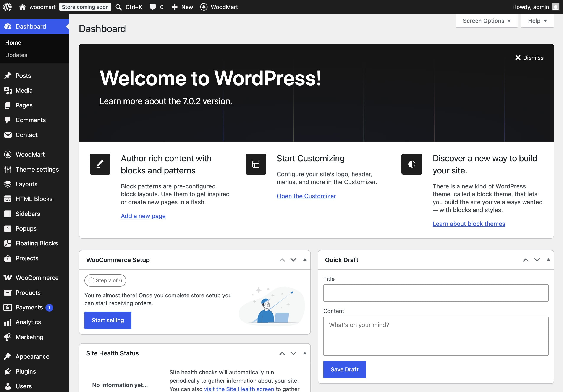This screenshot has height=392, width=563.
Task: Click the layout icon beside Start Customizing
Action: pos(256,164)
